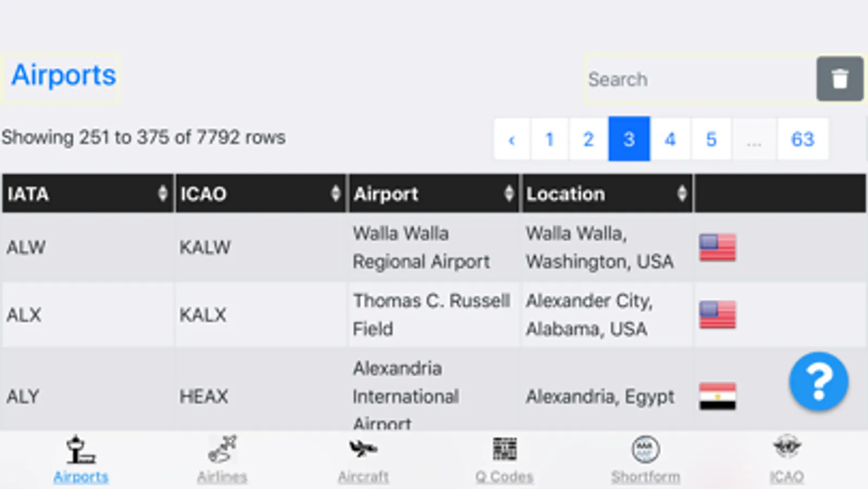Screen dimensions: 868x489
Task: Jump to page 63
Action: point(802,139)
